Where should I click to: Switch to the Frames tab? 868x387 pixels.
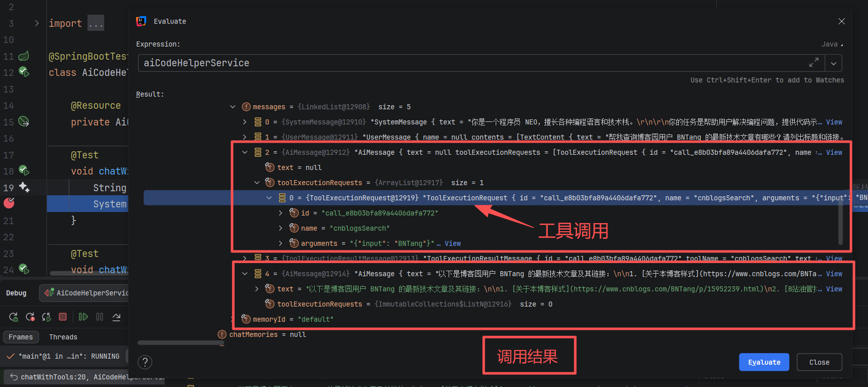21,337
